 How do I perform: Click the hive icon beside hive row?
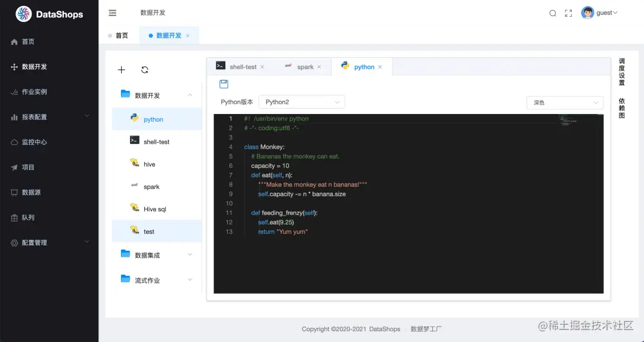click(135, 163)
